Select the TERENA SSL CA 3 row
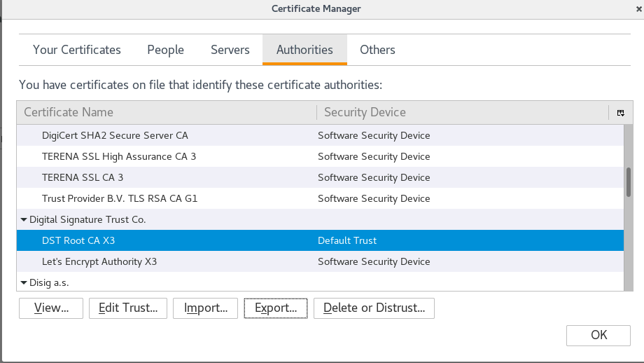Screen dimensions: 644x363 [x=83, y=177]
